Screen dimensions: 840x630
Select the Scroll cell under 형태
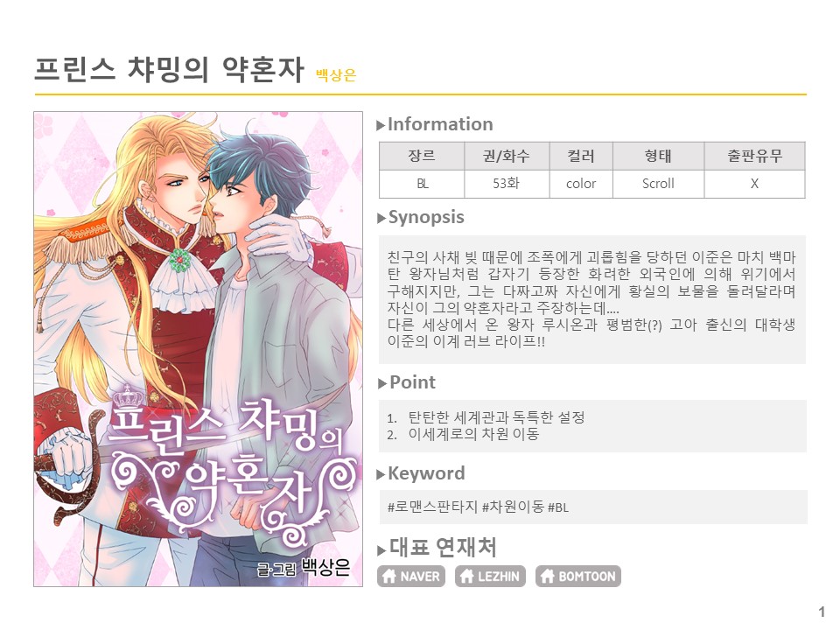coord(658,184)
